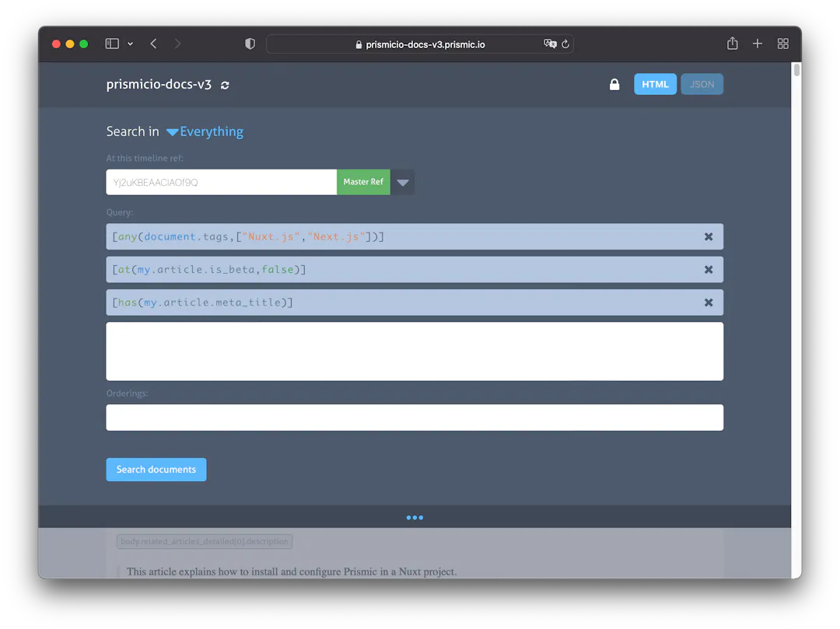The height and width of the screenshot is (629, 840).
Task: Reload the page from the address bar
Action: point(565,44)
